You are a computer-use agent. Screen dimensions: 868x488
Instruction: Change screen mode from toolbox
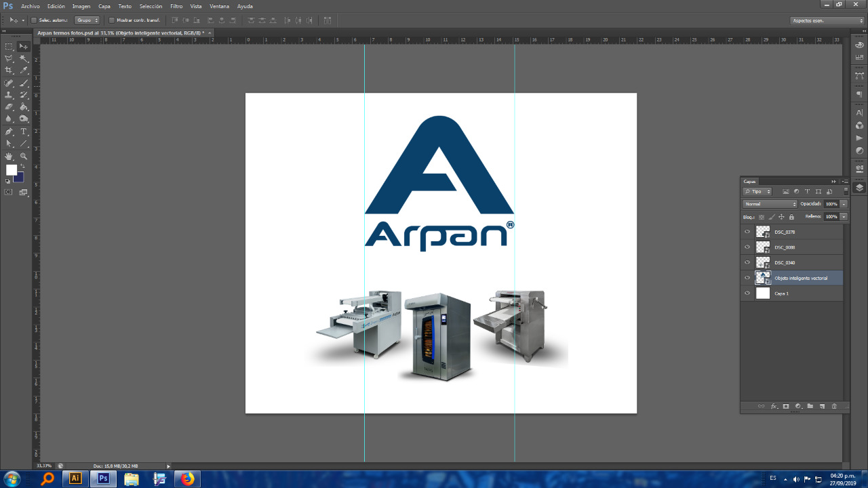click(x=24, y=192)
